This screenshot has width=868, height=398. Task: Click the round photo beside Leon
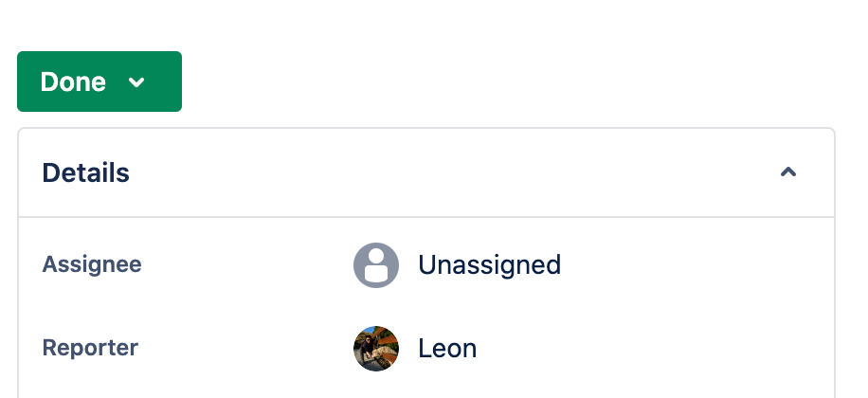tap(376, 349)
